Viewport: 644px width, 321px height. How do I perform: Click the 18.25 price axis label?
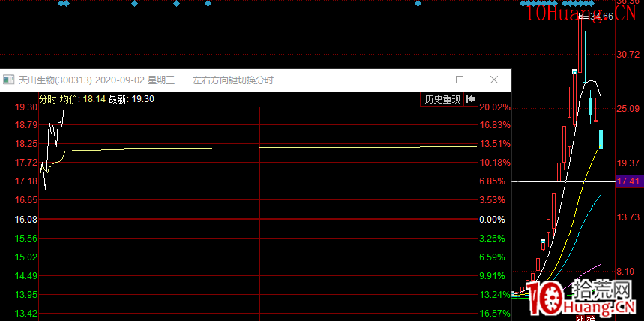(x=26, y=144)
